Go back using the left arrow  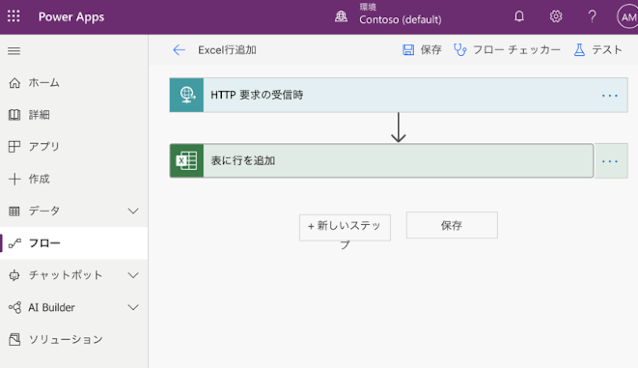click(179, 50)
